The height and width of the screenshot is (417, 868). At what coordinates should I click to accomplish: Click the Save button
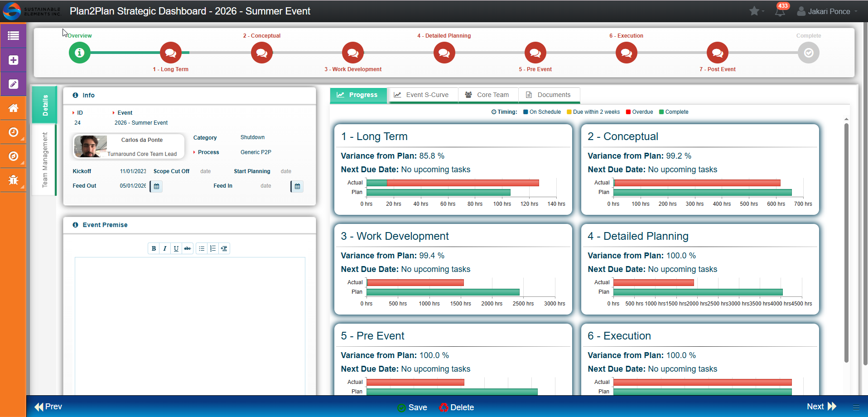coord(412,407)
